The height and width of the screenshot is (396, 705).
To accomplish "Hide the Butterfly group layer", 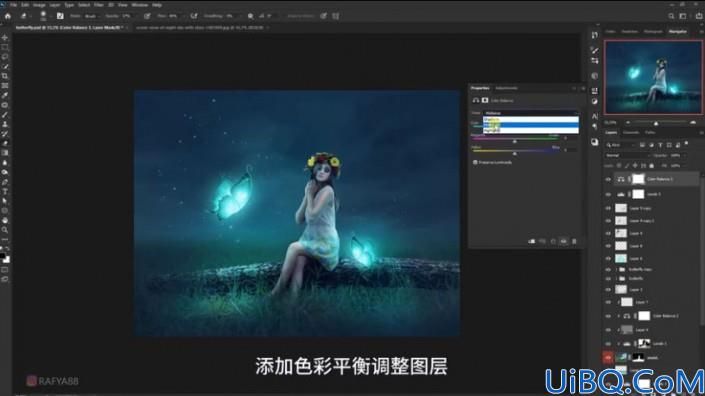I will pyautogui.click(x=608, y=279).
